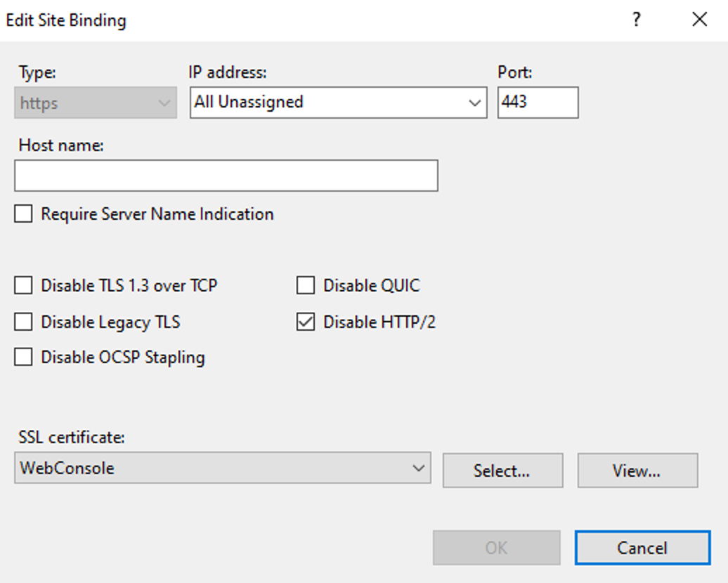728x583 pixels.
Task: Uncheck the Disable HTTP/2 option
Action: tap(306, 322)
